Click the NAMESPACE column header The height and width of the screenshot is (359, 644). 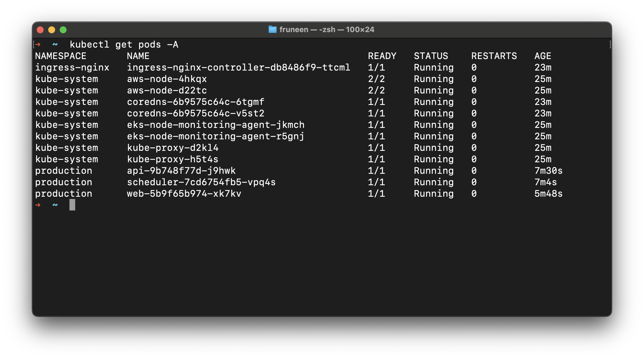click(x=61, y=56)
